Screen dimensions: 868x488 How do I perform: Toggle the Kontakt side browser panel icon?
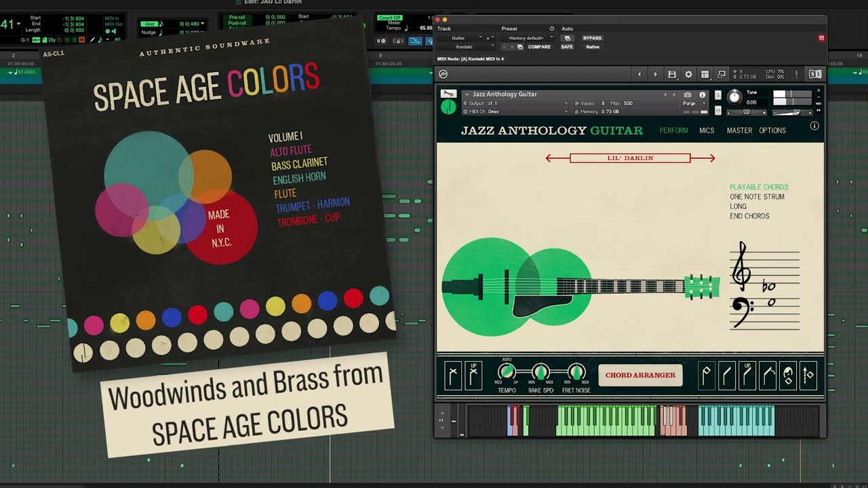815,75
